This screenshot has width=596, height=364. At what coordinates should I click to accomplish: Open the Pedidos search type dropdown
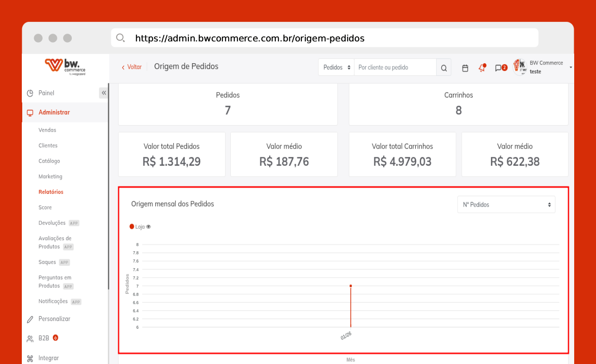pyautogui.click(x=336, y=68)
